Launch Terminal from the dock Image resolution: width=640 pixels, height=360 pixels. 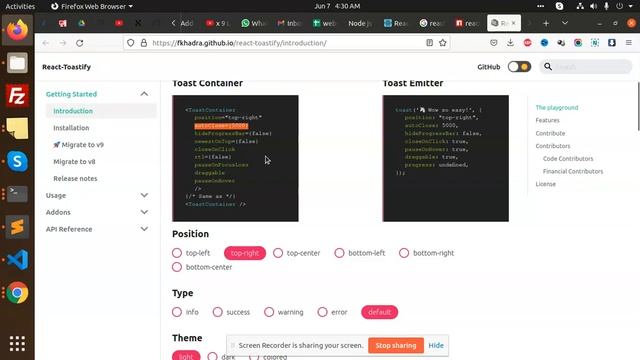point(17,194)
